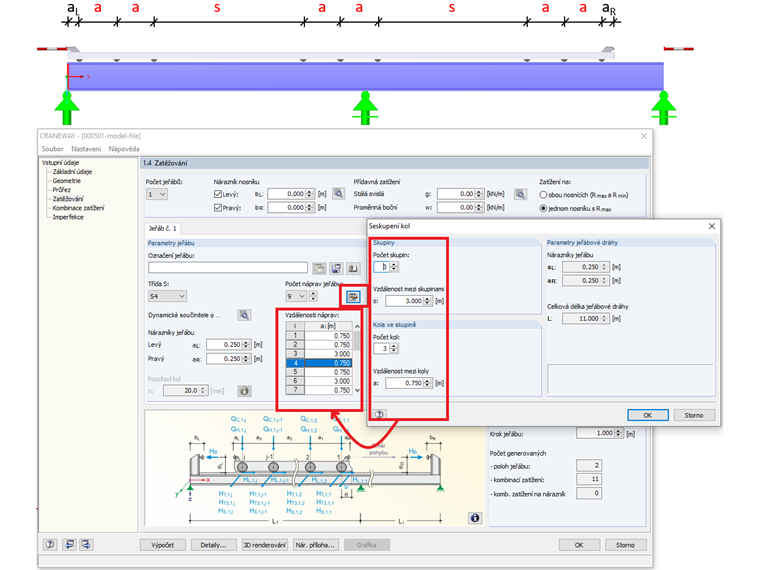Toggle Pravý nárazník nosníku checkbox
The width and height of the screenshot is (760, 570).
coord(218,207)
